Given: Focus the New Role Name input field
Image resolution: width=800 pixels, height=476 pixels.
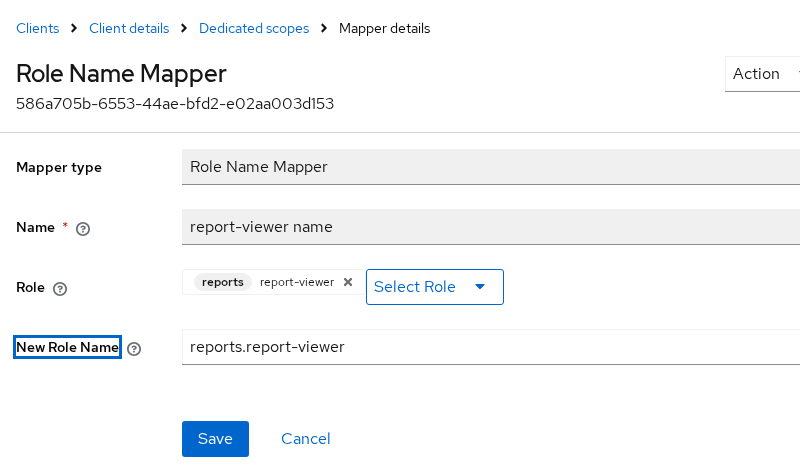Looking at the screenshot, I should [x=491, y=347].
